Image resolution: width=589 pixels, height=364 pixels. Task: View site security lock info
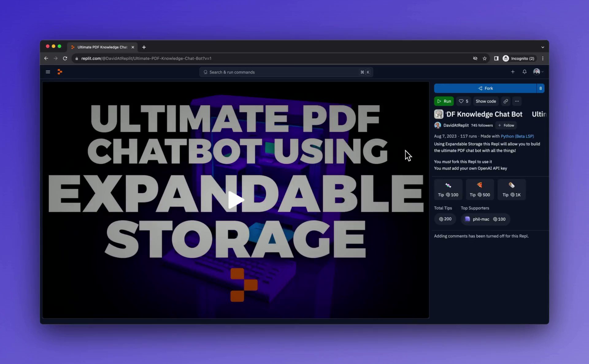pos(77,59)
